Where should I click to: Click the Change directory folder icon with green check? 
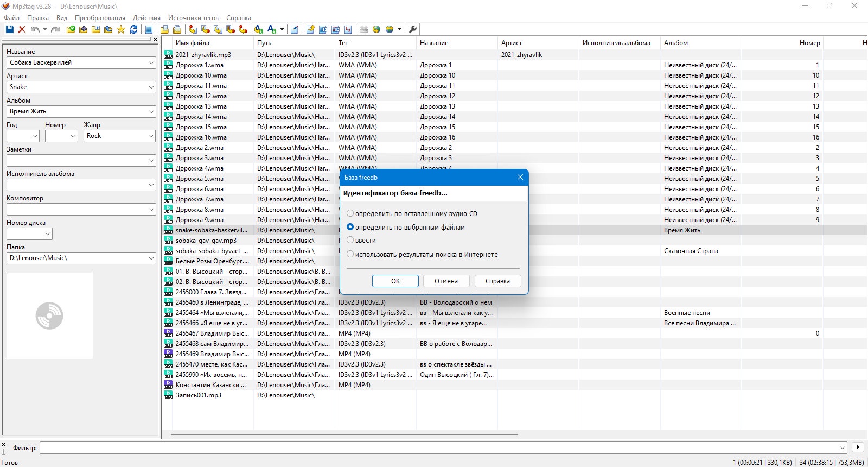pos(71,29)
